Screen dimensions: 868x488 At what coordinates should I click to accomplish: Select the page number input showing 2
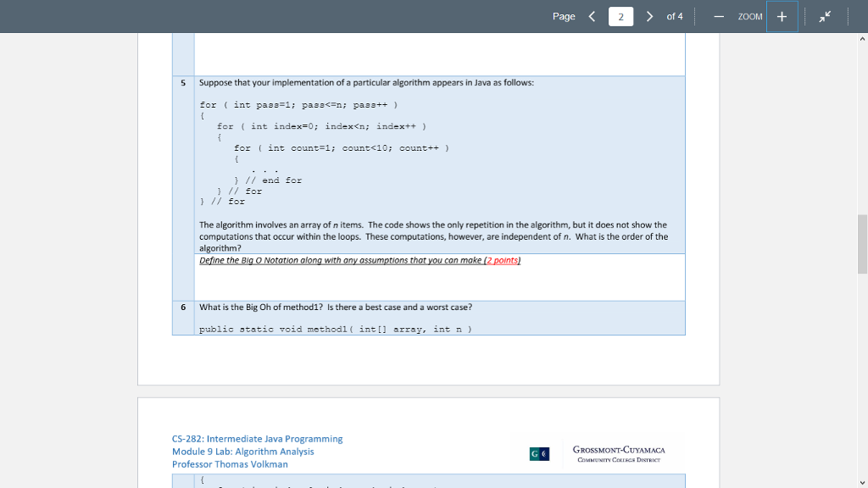point(620,15)
